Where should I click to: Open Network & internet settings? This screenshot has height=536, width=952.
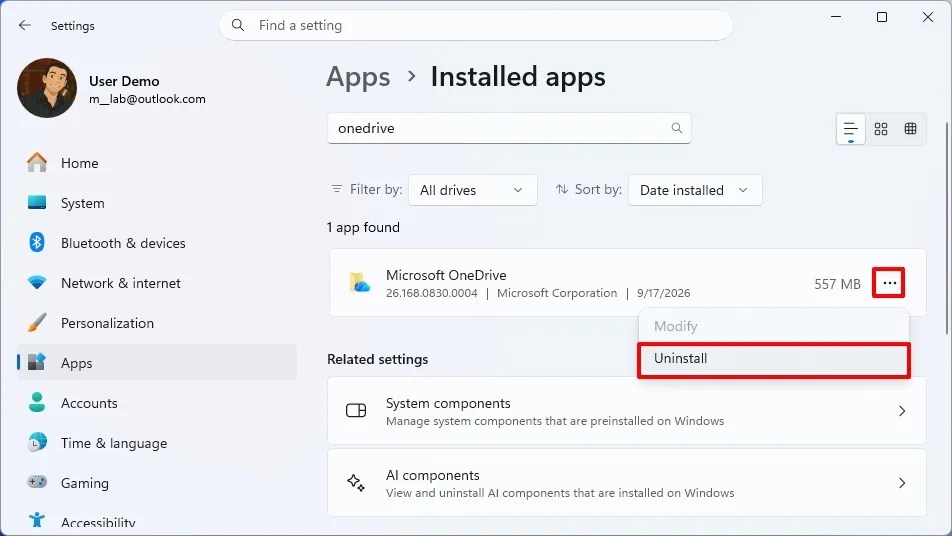click(157, 283)
